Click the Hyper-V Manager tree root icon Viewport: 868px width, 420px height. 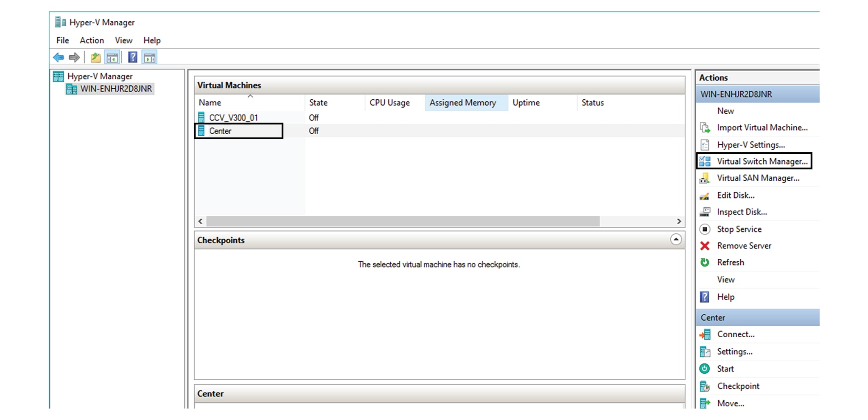(58, 76)
